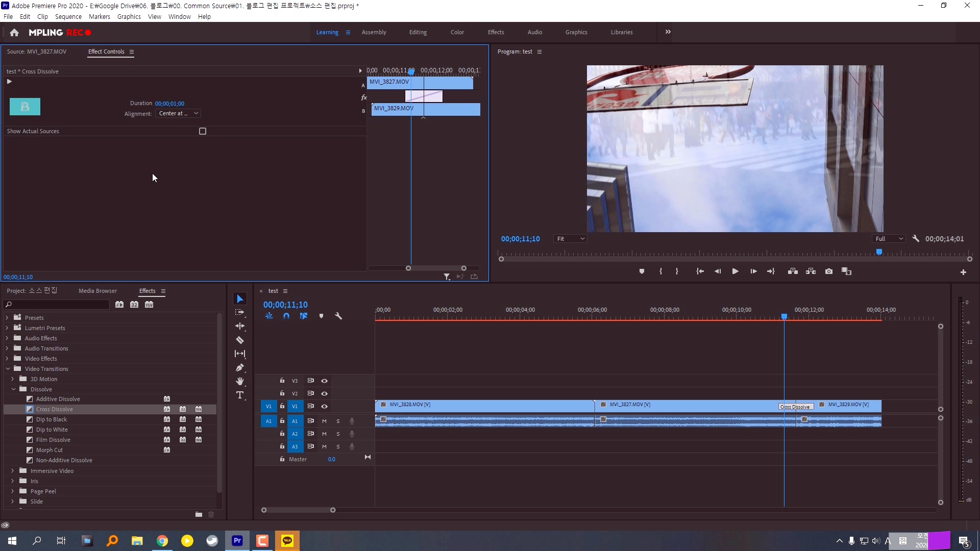Viewport: 980px width, 551px height.
Task: Mute audio track A1
Action: coord(324,421)
